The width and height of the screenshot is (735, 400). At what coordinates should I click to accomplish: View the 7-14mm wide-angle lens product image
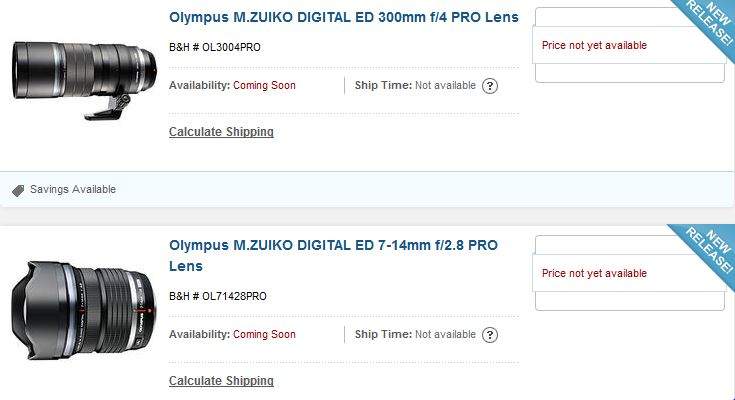[x=84, y=310]
